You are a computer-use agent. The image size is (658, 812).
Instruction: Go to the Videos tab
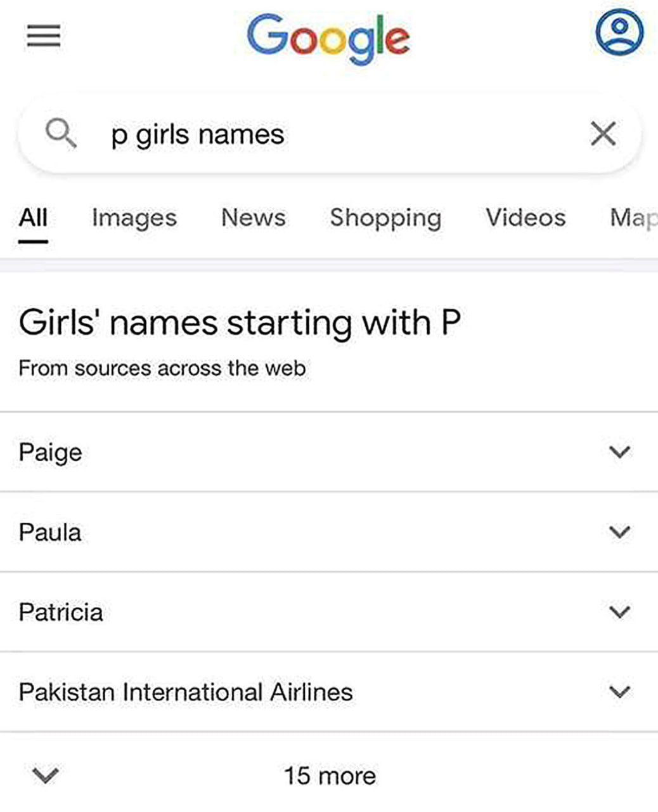(526, 218)
